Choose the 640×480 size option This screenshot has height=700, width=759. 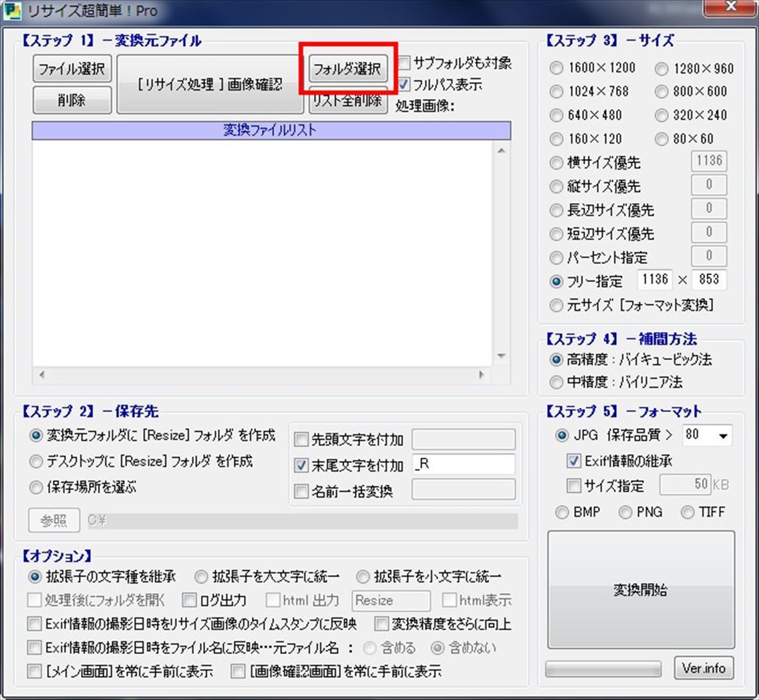557,115
